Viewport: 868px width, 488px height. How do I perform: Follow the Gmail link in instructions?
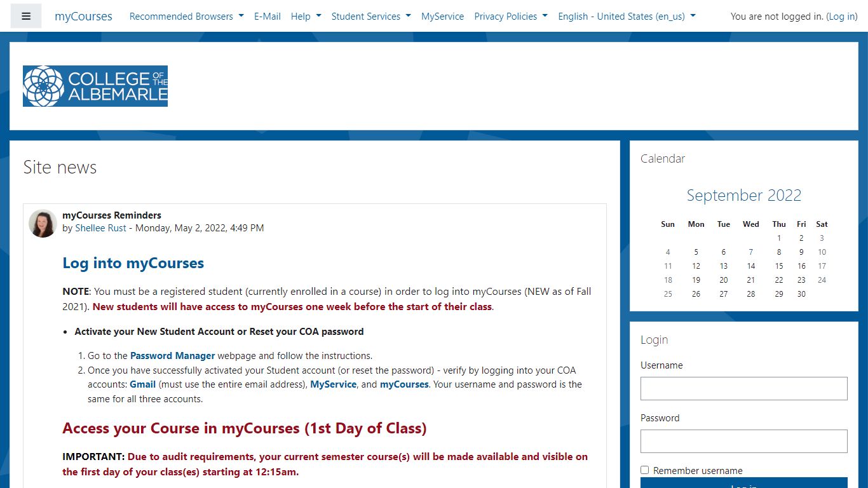point(143,384)
